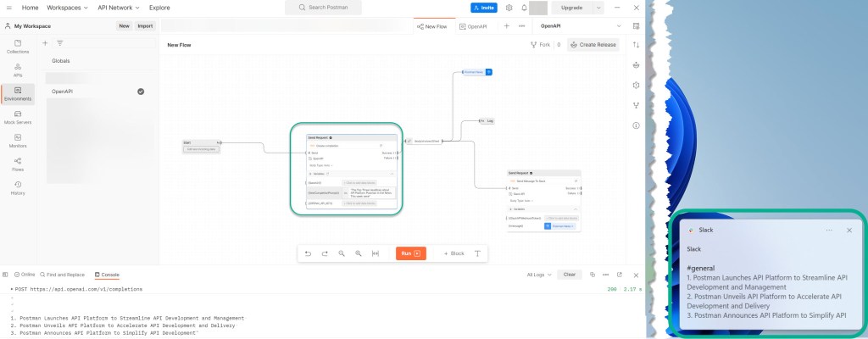This screenshot has width=868, height=339.
Task: Click the Create Release button
Action: (593, 45)
